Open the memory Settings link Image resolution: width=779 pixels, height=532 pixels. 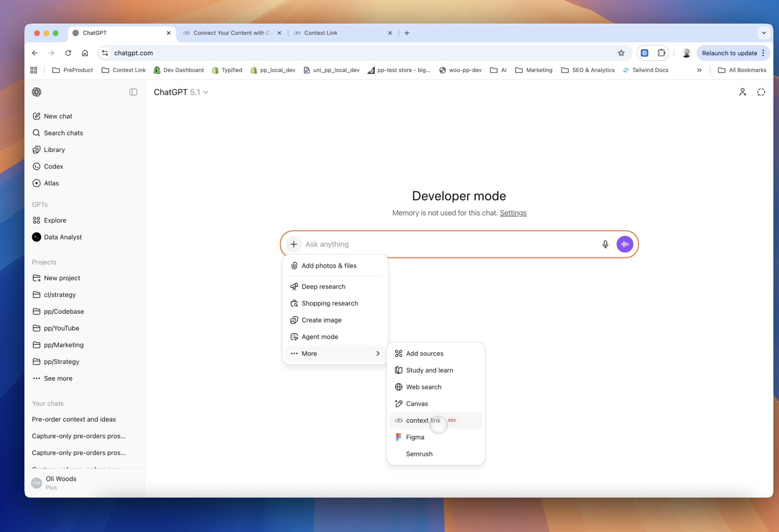coord(513,213)
